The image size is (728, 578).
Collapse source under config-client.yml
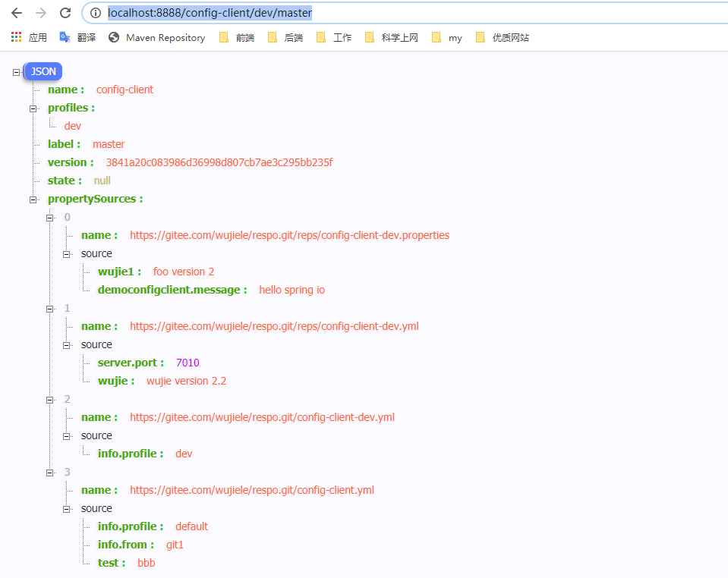[x=66, y=509]
